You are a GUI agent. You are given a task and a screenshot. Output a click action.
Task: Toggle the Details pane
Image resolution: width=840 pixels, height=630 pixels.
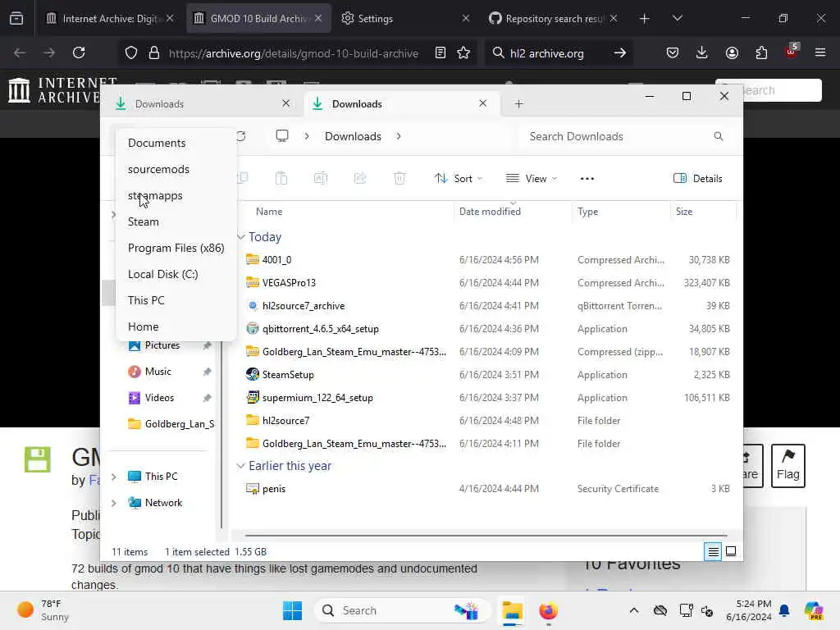pos(698,178)
